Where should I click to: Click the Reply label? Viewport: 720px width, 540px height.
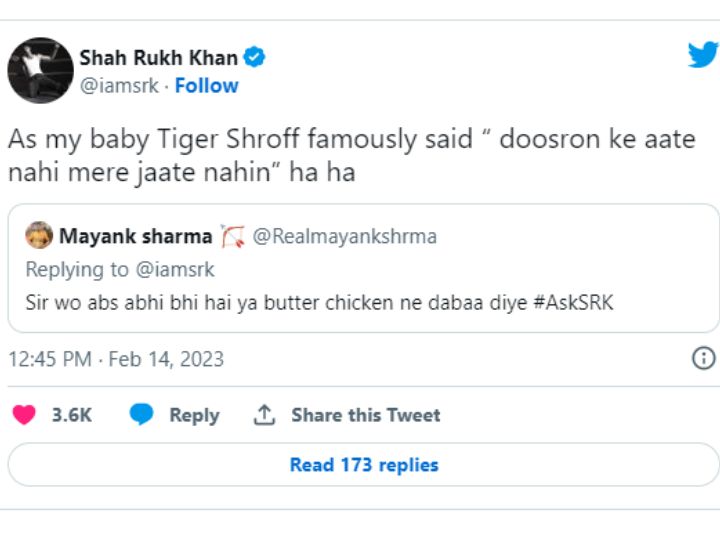pos(194,416)
